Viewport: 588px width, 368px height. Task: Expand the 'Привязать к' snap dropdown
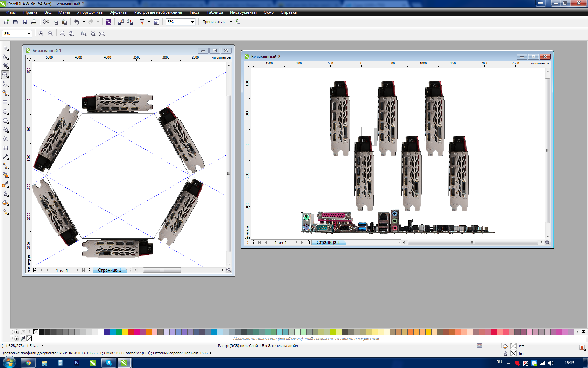coord(231,22)
